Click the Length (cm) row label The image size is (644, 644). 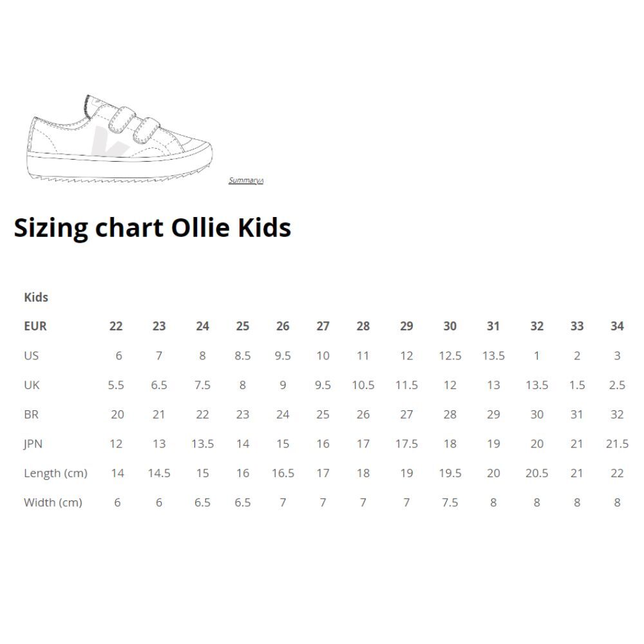pyautogui.click(x=55, y=473)
